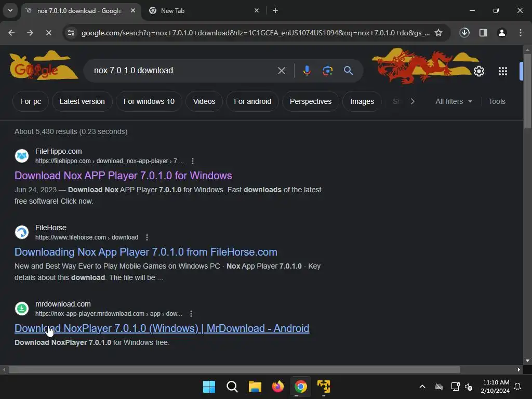Open File Explorer from taskbar

click(x=255, y=387)
